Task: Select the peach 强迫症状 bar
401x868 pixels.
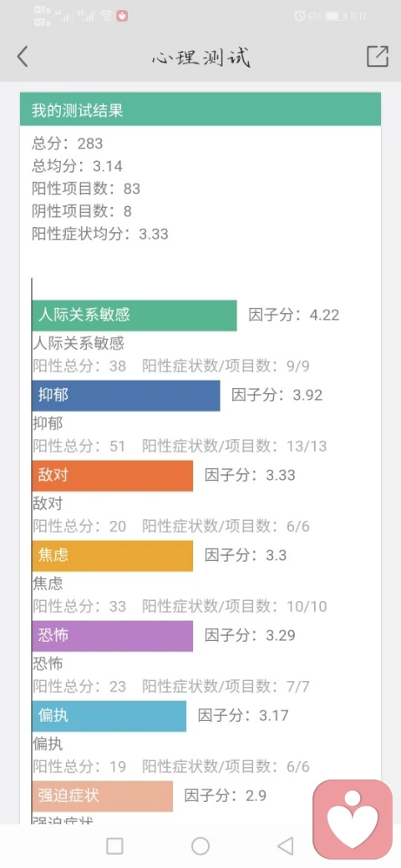Action: click(103, 796)
